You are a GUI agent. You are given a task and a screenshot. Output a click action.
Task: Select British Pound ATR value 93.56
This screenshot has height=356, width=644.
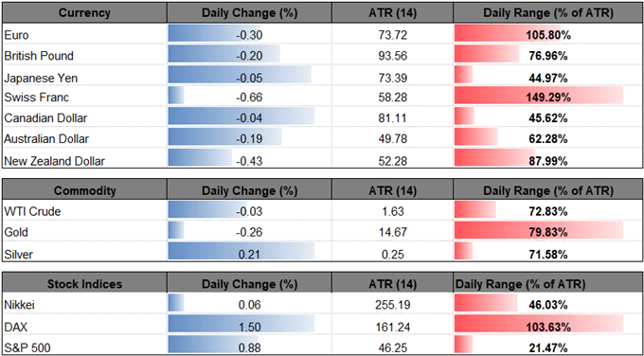(x=394, y=56)
